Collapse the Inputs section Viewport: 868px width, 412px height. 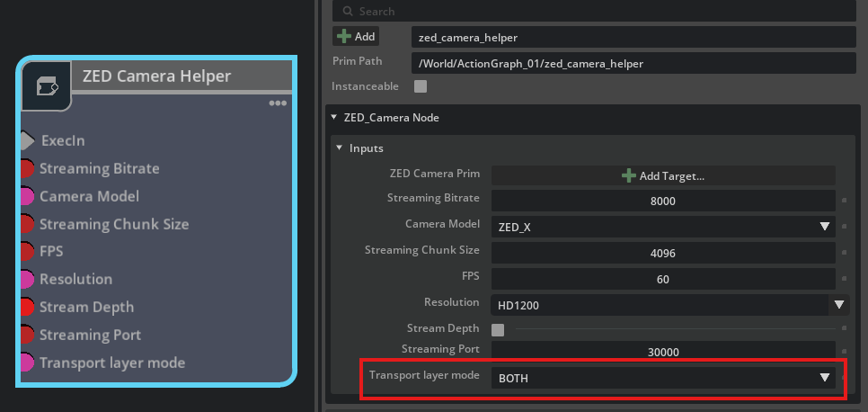point(340,148)
